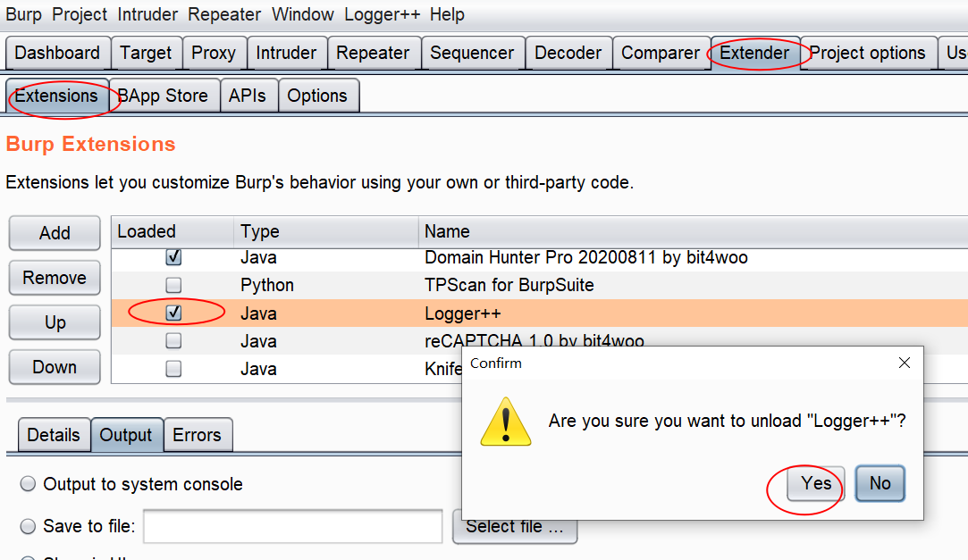Check Loaded for the Knife row
The height and width of the screenshot is (560, 968).
(x=173, y=369)
